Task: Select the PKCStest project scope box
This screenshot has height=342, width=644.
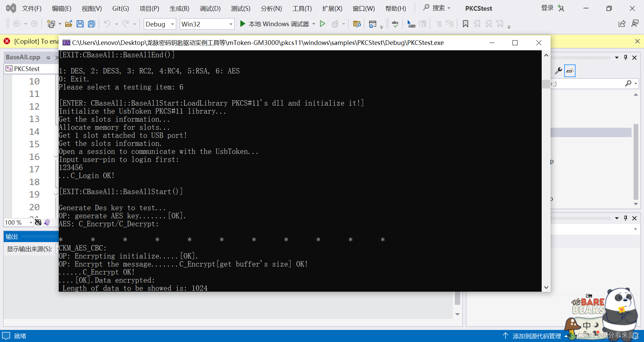Action: click(31, 69)
